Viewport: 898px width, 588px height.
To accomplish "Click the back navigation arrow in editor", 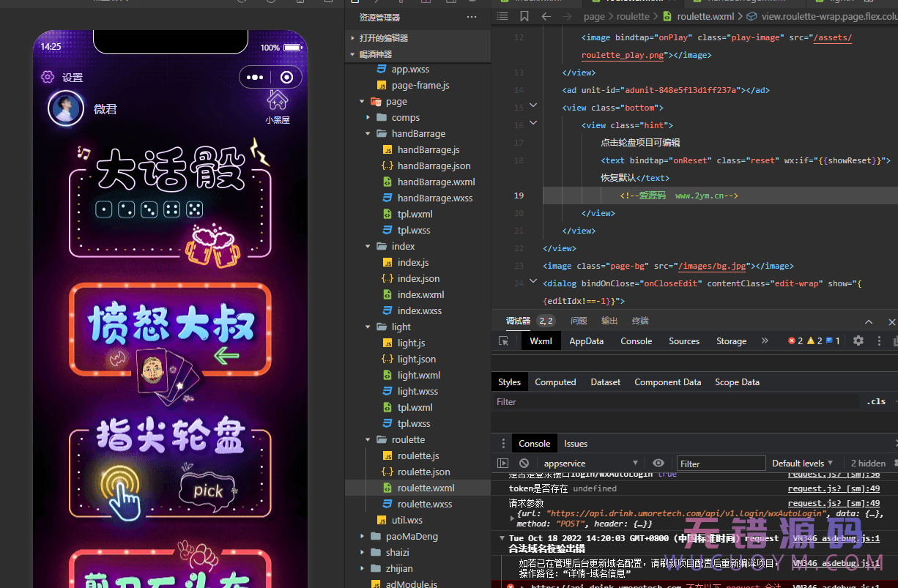I will (546, 16).
